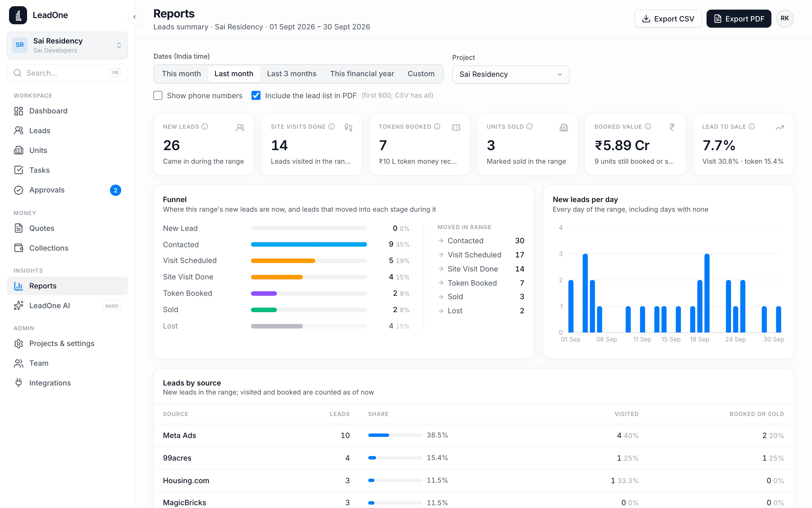The width and height of the screenshot is (812, 508).
Task: Click Export CSV button
Action: pyautogui.click(x=668, y=19)
